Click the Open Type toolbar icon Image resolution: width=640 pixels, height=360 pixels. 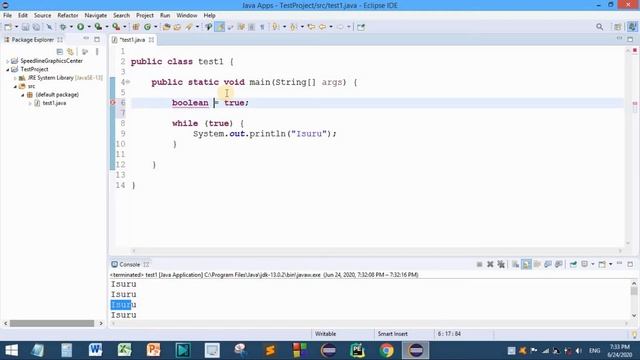[166, 27]
